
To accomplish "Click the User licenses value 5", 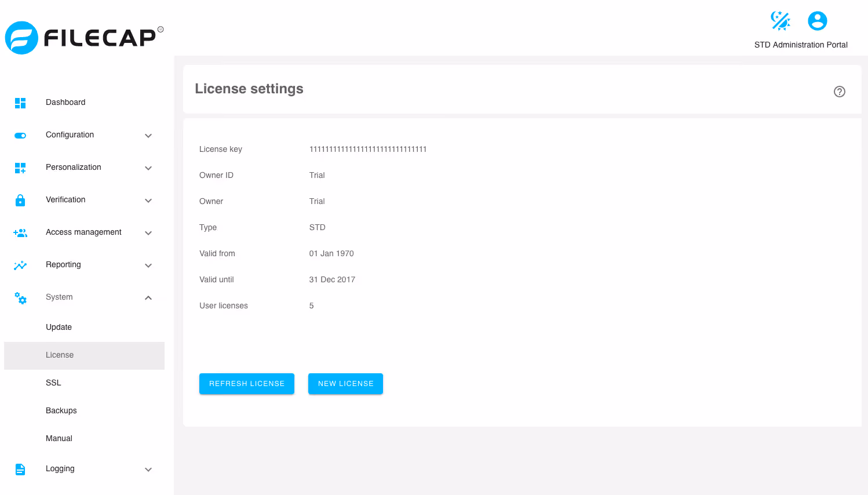I will pyautogui.click(x=312, y=305).
